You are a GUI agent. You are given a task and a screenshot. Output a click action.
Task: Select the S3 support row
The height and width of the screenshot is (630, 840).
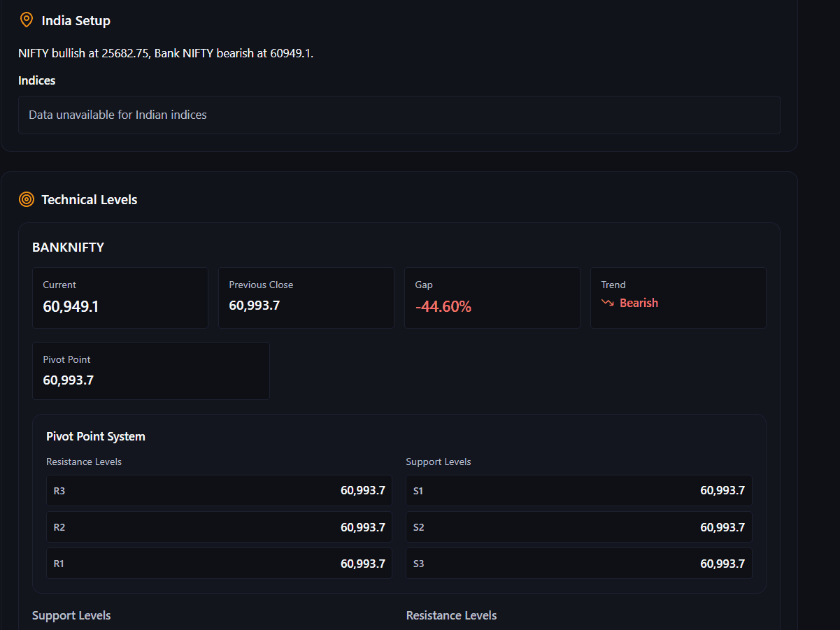[578, 564]
